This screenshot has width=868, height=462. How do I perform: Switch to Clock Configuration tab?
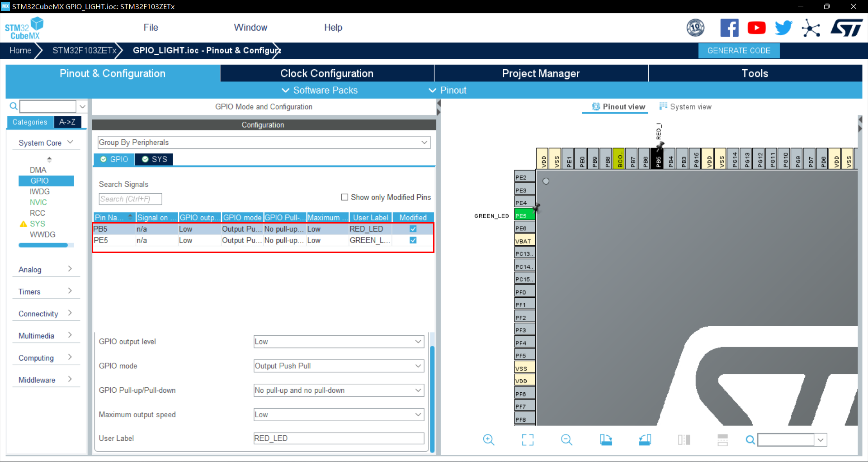tap(327, 73)
